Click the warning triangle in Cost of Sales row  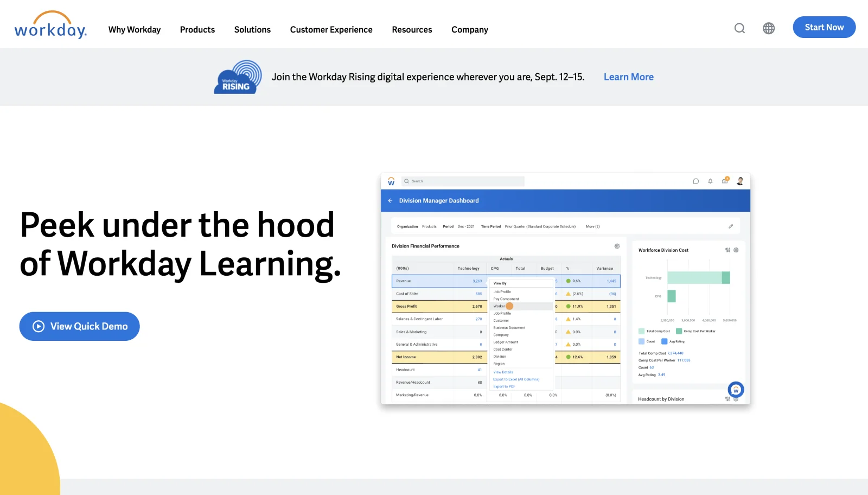(x=568, y=294)
